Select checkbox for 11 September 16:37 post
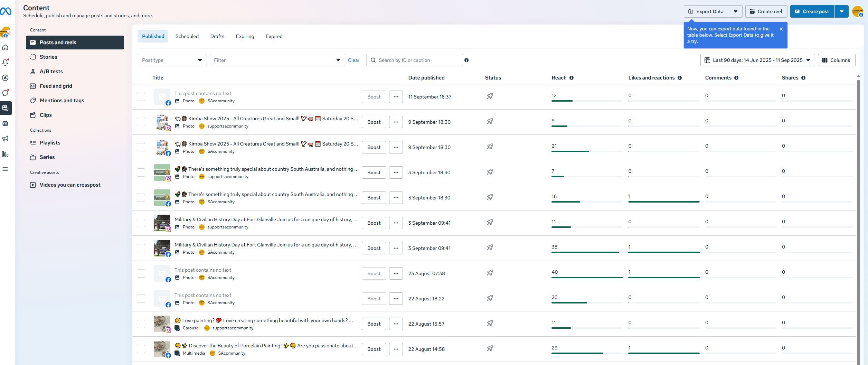This screenshot has height=365, width=868. tap(141, 97)
